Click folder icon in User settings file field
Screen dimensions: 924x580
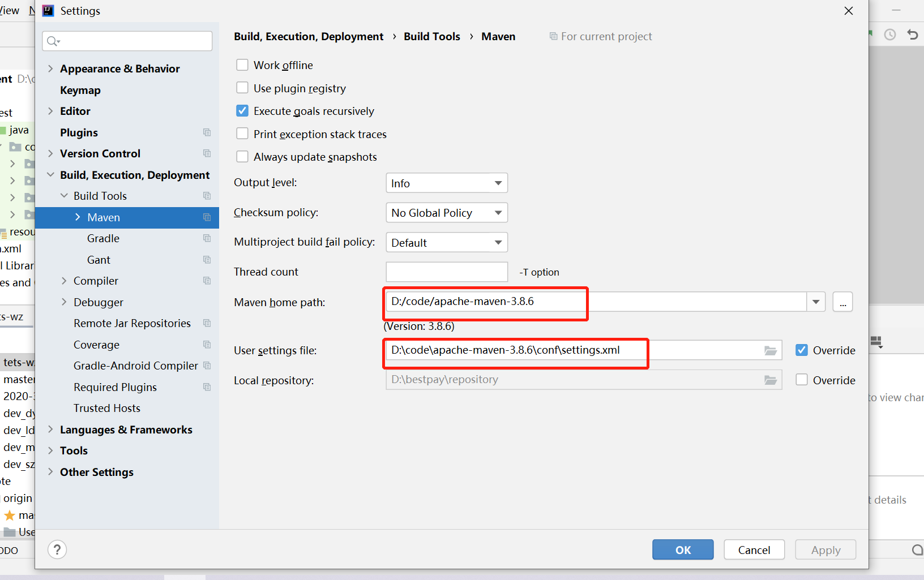click(x=771, y=351)
